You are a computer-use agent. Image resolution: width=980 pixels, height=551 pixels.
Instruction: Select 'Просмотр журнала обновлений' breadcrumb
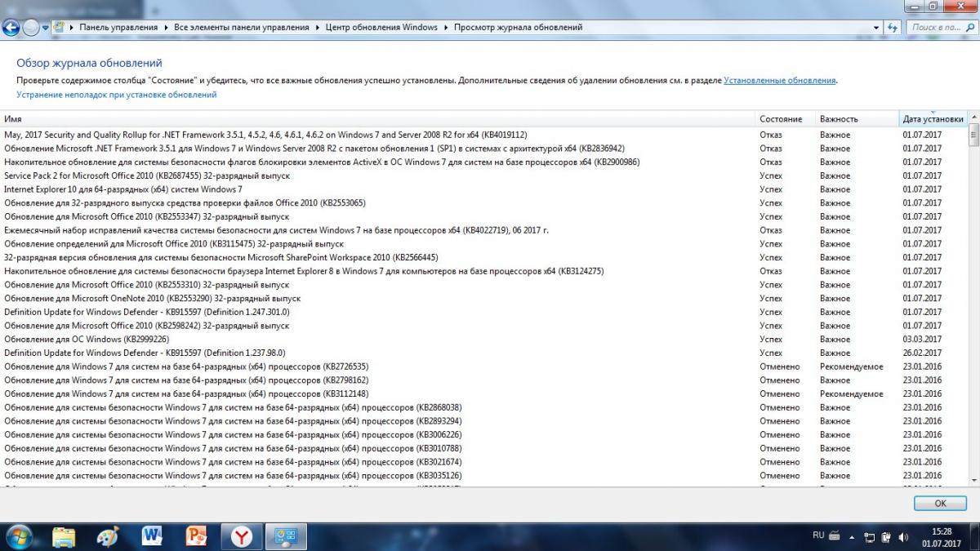click(x=518, y=27)
